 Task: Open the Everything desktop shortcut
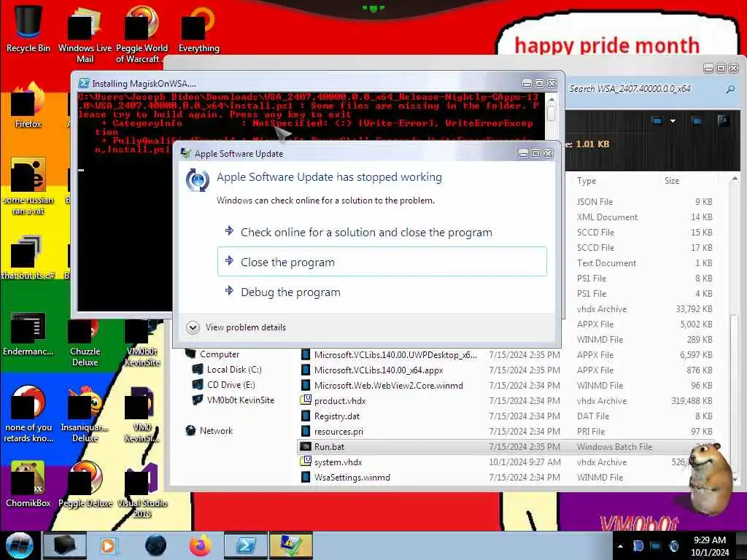[x=198, y=29]
